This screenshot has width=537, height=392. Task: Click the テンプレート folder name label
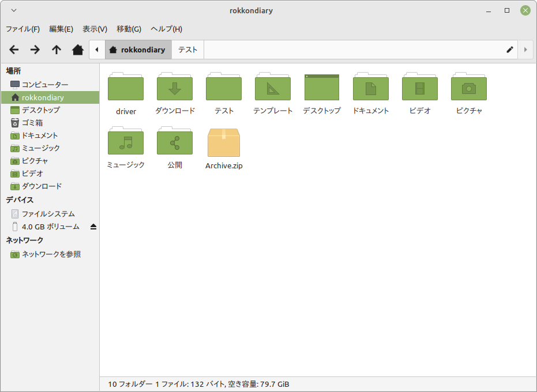273,111
